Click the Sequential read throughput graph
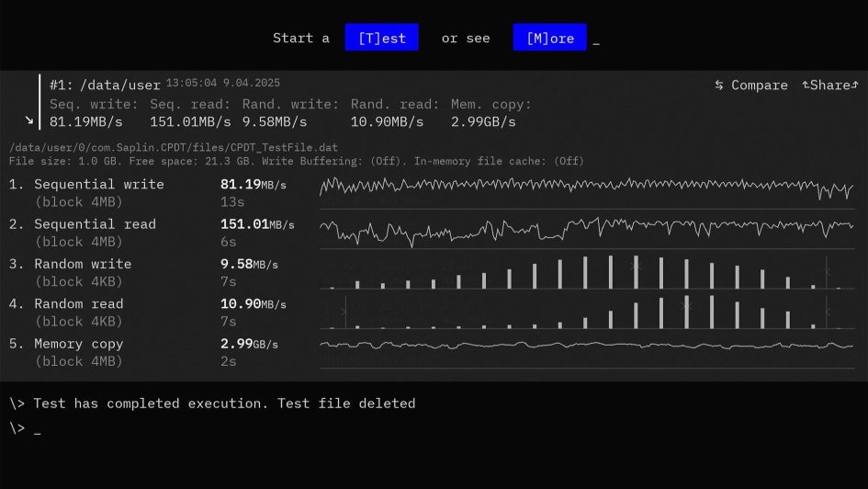This screenshot has height=489, width=868. click(586, 229)
